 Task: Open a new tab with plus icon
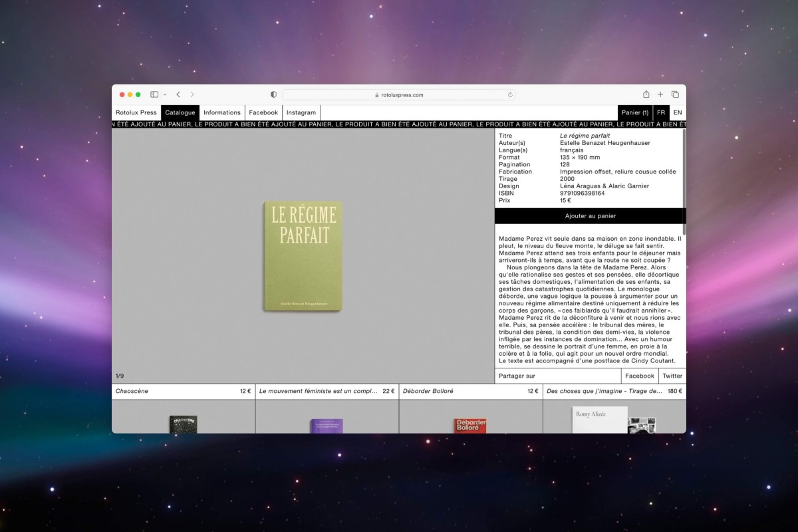coord(660,94)
